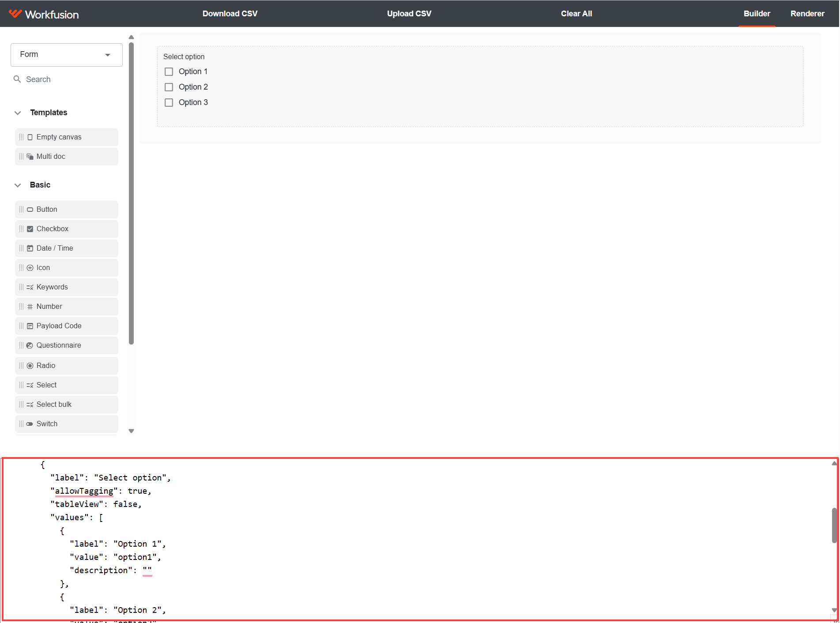Click the drag handle of Button item
The width and height of the screenshot is (840, 623).
(x=21, y=210)
